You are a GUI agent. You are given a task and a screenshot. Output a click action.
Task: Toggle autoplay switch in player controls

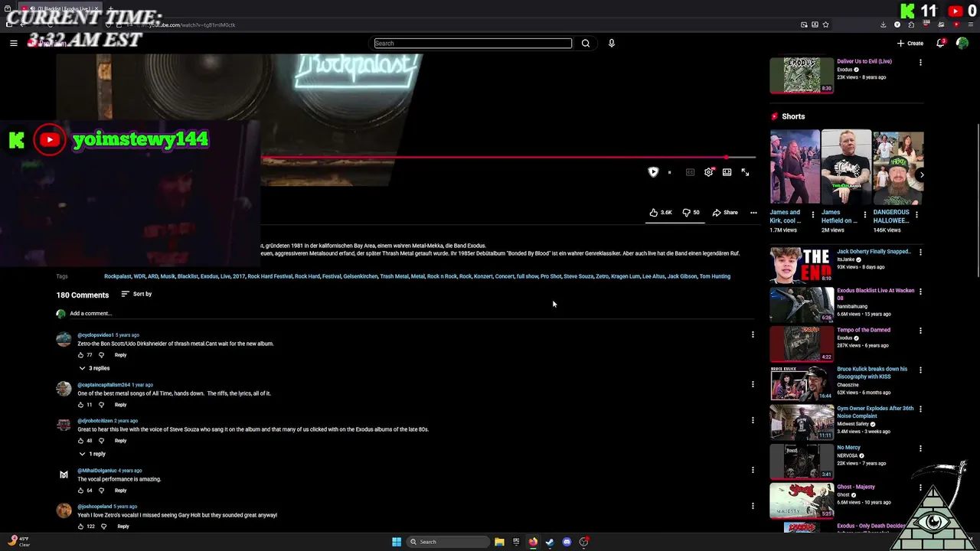coord(669,172)
